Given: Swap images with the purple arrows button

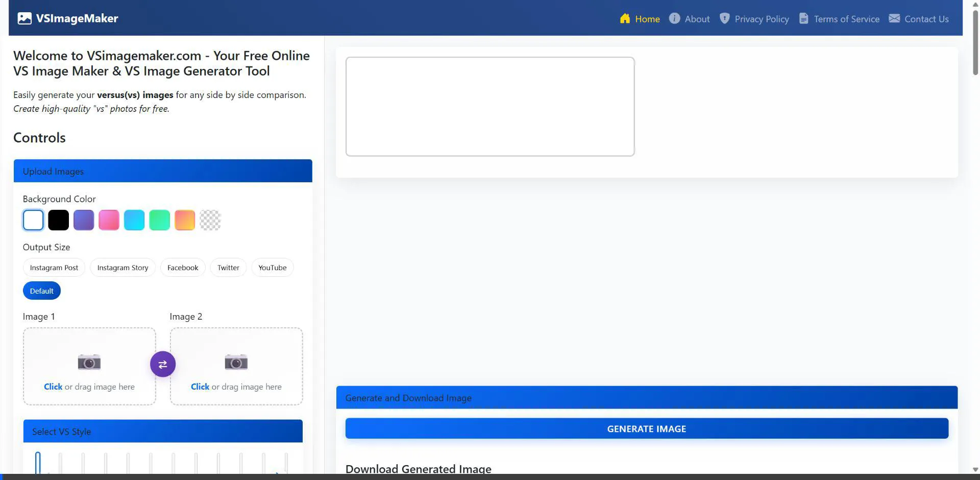Looking at the screenshot, I should click(163, 364).
